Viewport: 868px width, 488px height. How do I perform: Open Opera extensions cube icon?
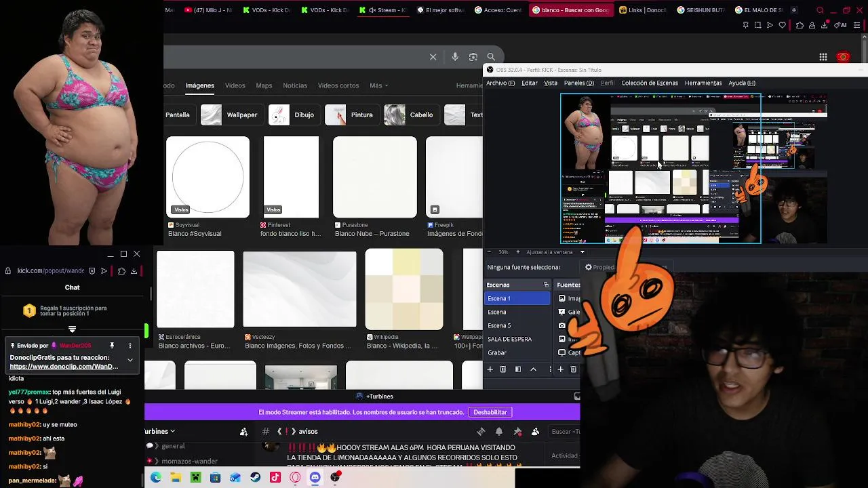[800, 25]
